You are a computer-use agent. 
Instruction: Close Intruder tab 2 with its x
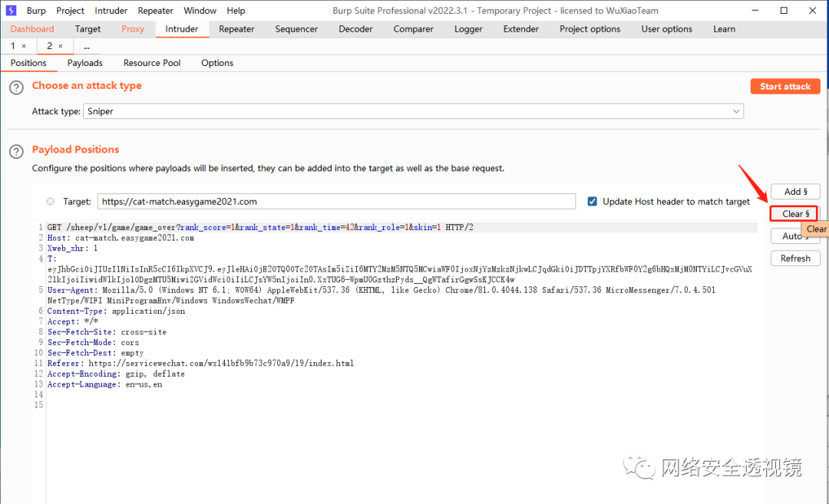pos(61,47)
